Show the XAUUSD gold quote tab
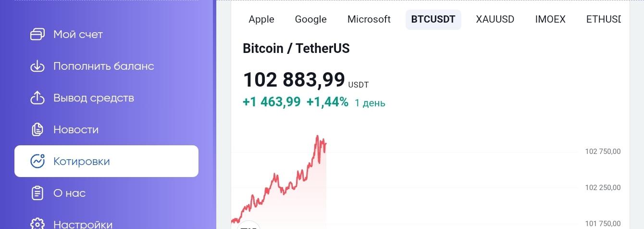Viewport: 644px width, 229px height. (495, 20)
